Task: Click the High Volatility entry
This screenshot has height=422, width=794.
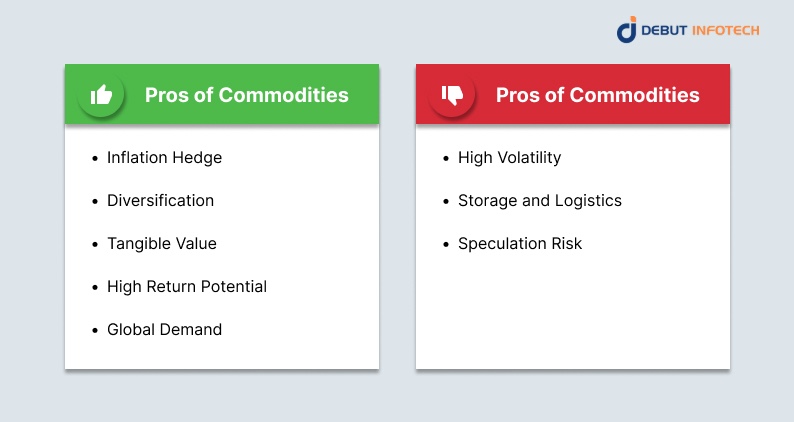Action: (509, 158)
